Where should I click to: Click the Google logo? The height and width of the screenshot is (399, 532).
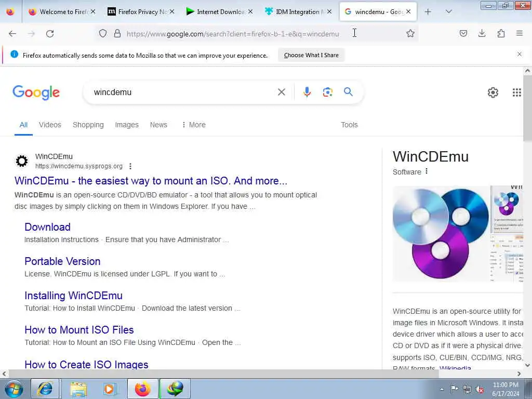(36, 92)
